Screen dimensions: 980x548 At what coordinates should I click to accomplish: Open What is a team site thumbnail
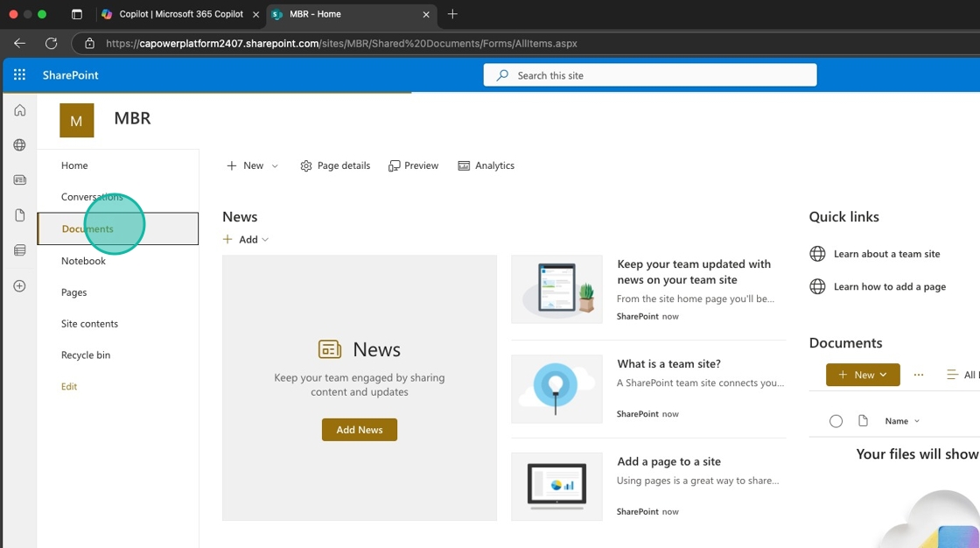point(556,389)
